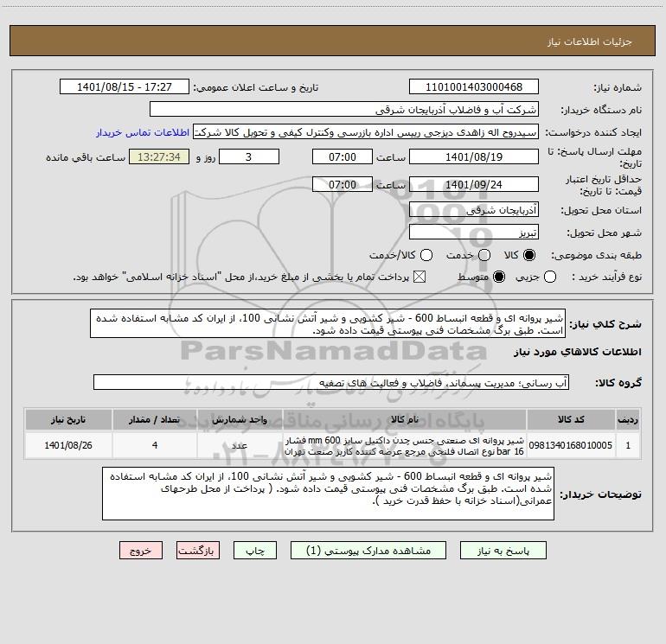Click the need number field 1101001403000468
The image size is (666, 644).
[474, 86]
